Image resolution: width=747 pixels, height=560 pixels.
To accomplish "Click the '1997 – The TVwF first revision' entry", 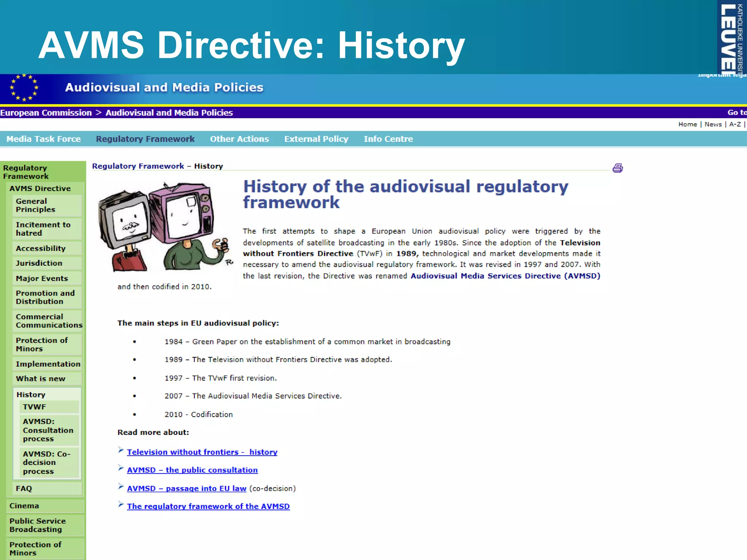I will (221, 378).
